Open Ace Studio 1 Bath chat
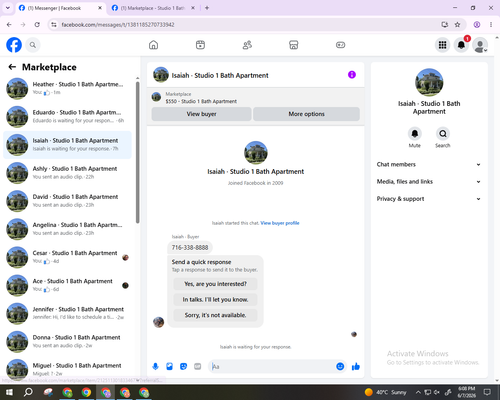The height and width of the screenshot is (400, 500). click(x=67, y=285)
